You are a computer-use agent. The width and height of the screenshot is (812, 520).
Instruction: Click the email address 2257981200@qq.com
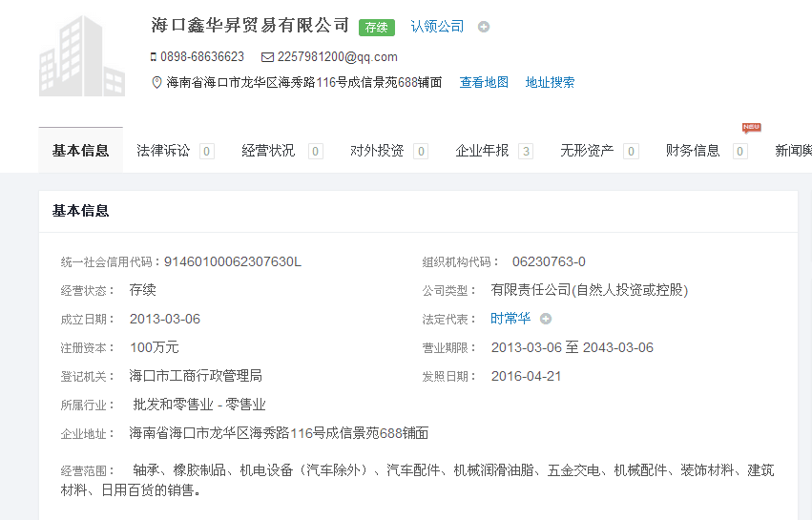point(337,57)
